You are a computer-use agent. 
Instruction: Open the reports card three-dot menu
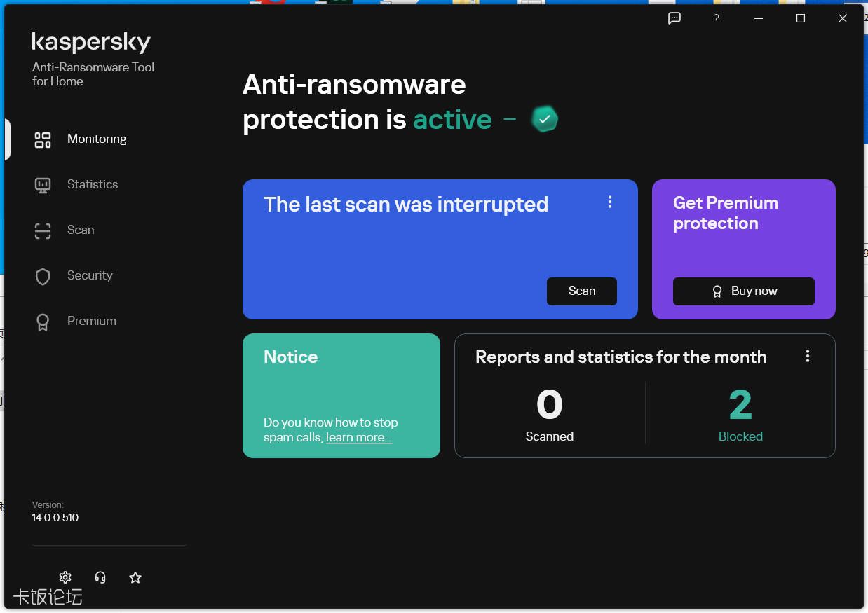pyautogui.click(x=808, y=356)
